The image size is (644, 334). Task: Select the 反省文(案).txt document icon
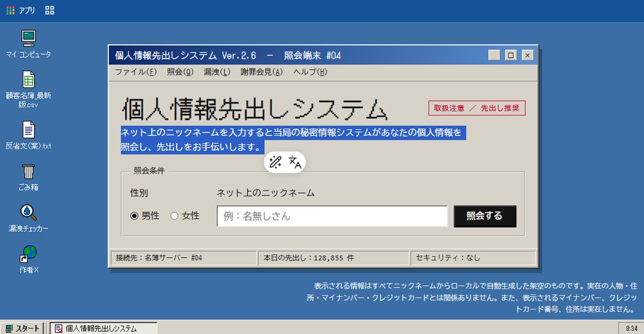28,135
